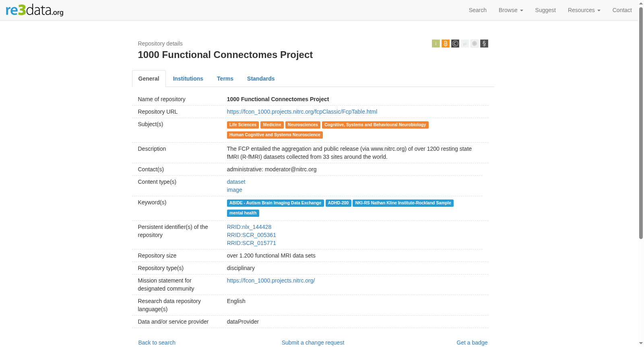Open the 'image' content type link
The image size is (644, 347).
coord(235,190)
